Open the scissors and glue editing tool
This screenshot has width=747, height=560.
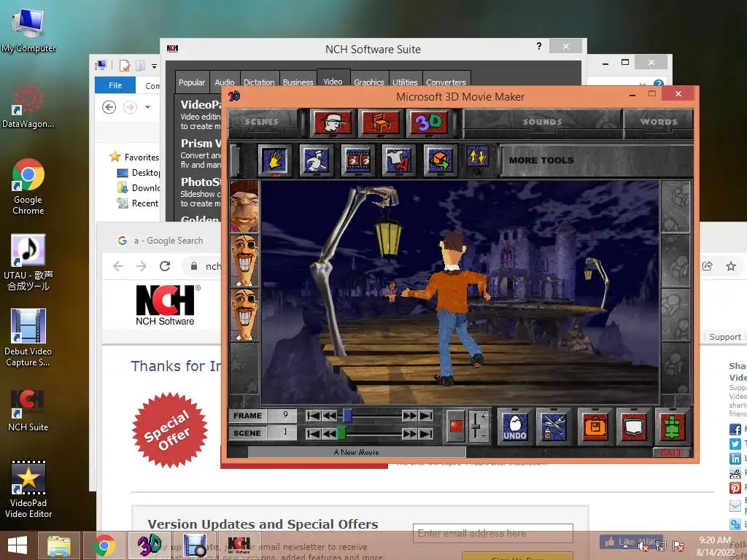(x=553, y=425)
